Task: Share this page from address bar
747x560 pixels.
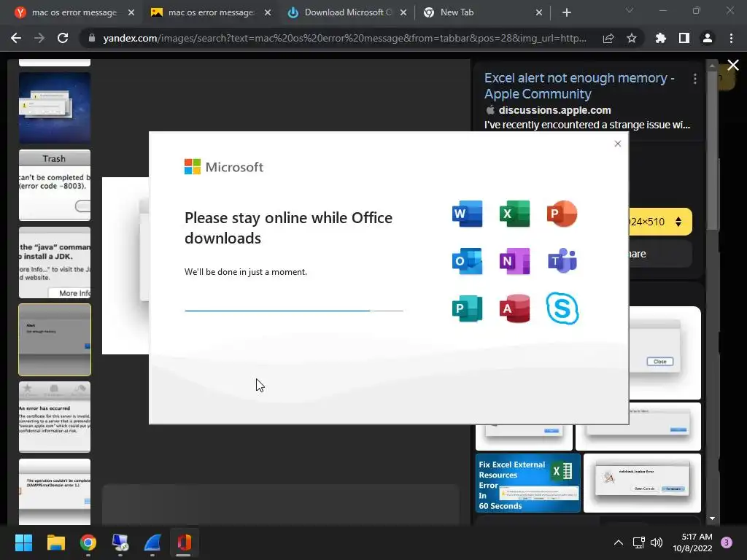Action: tap(608, 38)
